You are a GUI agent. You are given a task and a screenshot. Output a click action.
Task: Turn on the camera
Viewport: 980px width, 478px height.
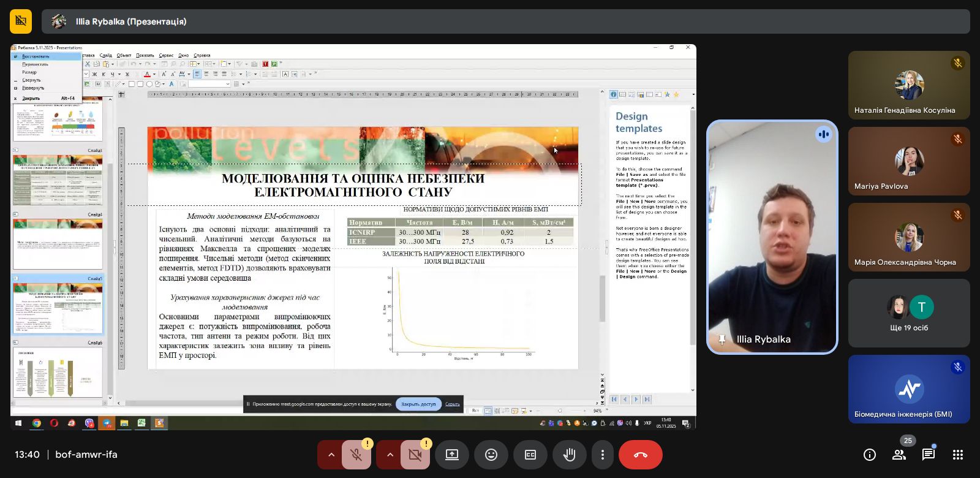[x=415, y=455]
